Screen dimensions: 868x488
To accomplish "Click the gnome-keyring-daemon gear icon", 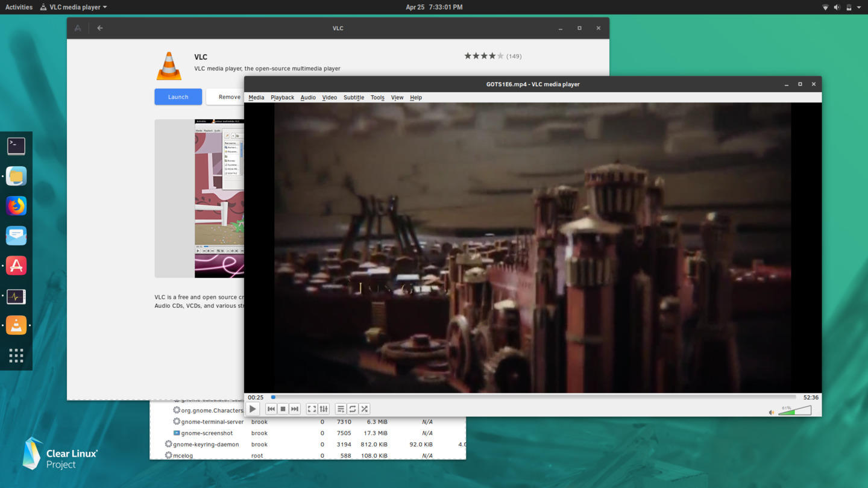I will [168, 444].
